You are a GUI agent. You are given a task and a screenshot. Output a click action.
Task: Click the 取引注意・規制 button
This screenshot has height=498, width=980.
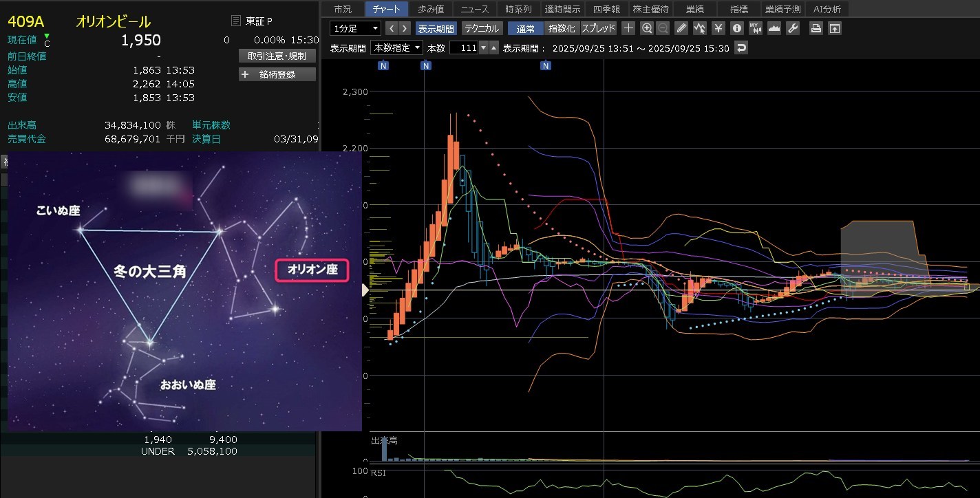(277, 56)
